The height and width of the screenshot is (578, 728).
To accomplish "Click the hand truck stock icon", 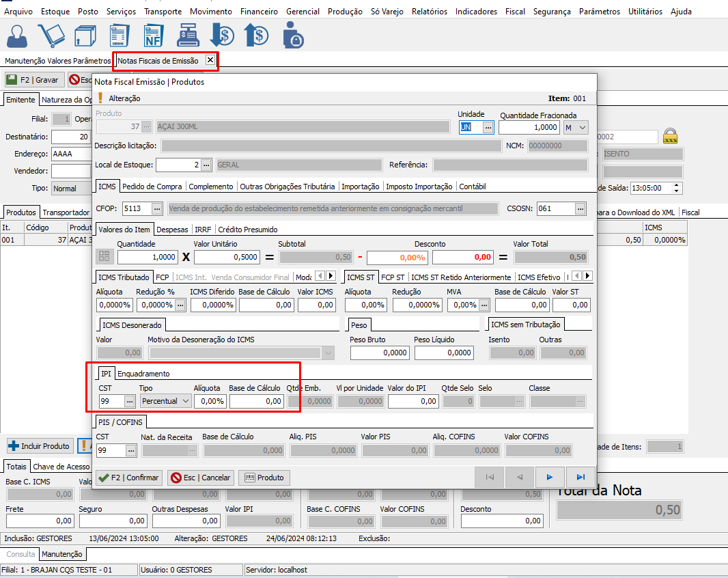I will click(51, 36).
